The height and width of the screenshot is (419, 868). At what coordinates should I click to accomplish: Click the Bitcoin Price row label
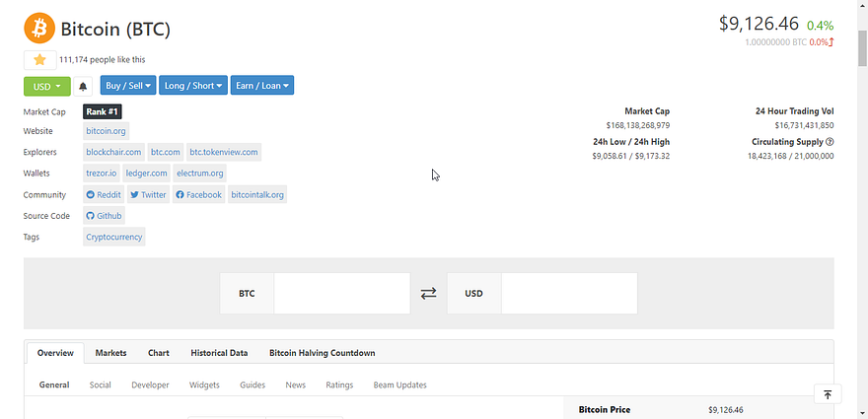pos(605,410)
